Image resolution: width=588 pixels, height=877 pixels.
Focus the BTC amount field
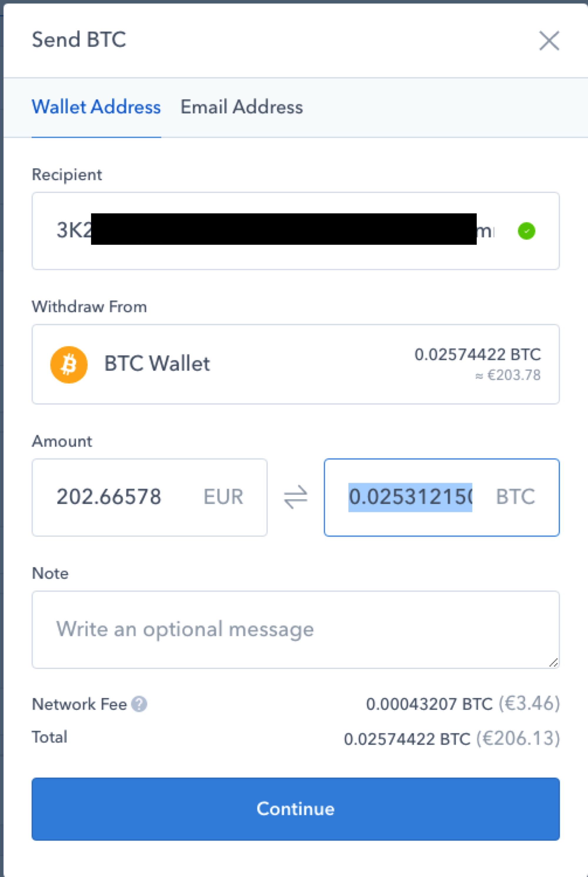pyautogui.click(x=442, y=497)
